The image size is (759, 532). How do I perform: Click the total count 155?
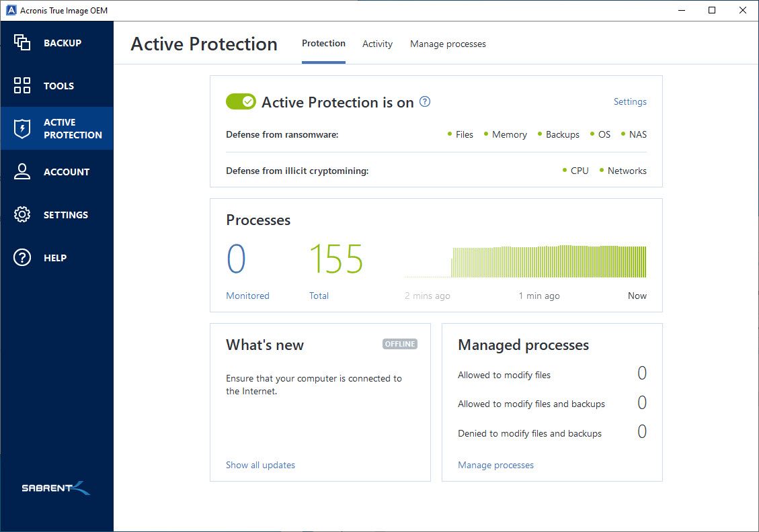(x=336, y=259)
